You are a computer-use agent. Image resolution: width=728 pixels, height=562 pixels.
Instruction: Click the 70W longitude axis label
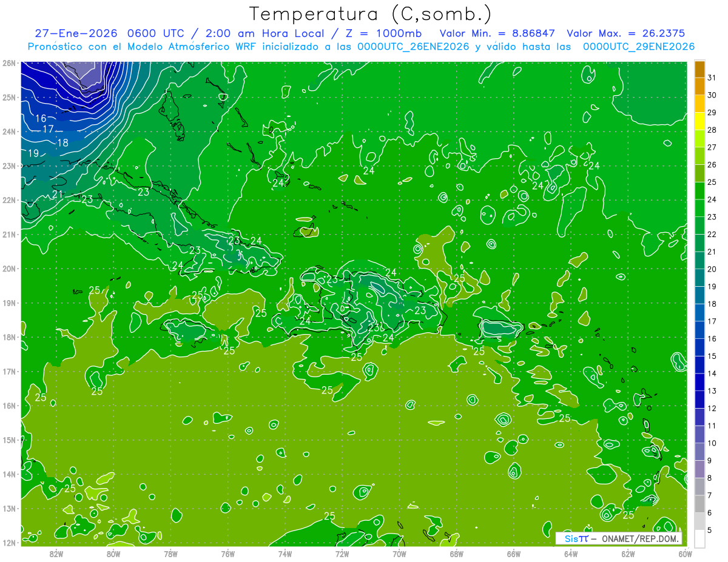399,554
